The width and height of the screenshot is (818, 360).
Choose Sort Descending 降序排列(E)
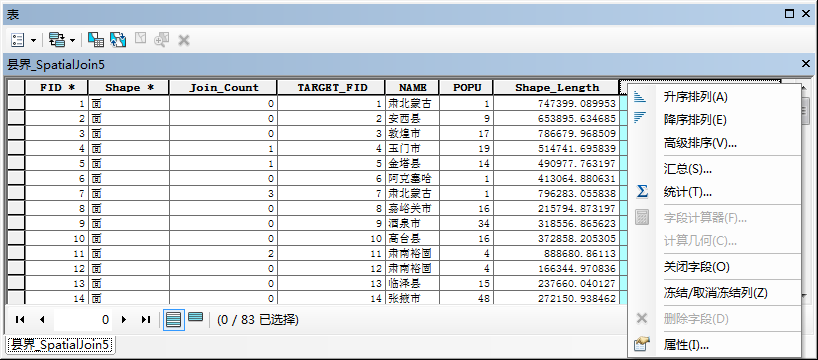click(695, 120)
